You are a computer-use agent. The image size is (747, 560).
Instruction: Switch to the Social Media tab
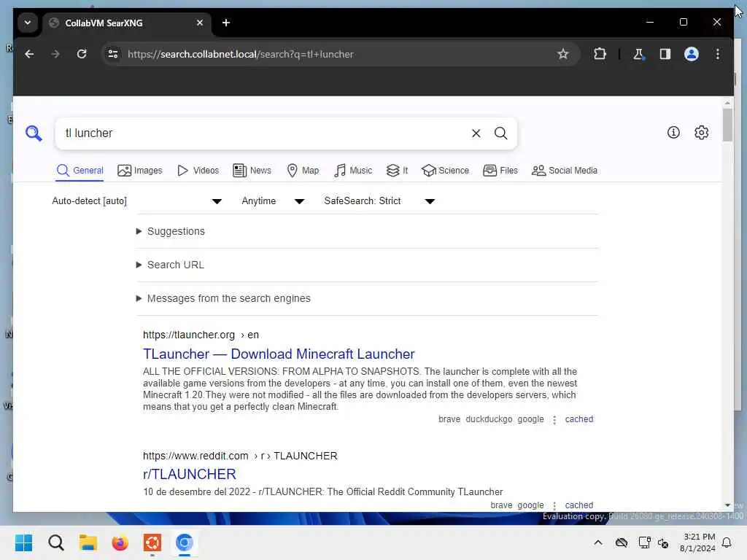pos(565,171)
